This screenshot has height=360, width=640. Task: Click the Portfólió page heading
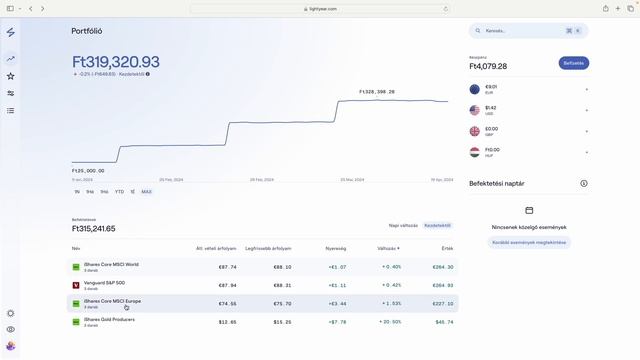87,31
